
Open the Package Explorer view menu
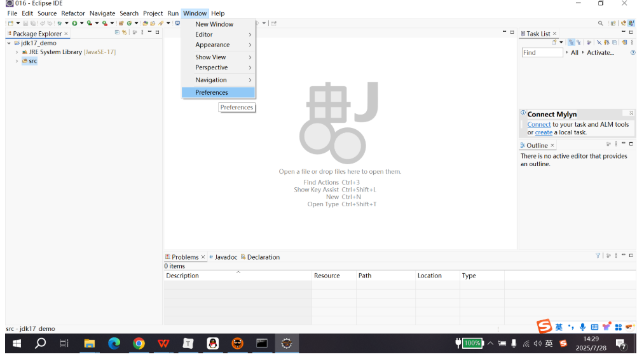142,32
